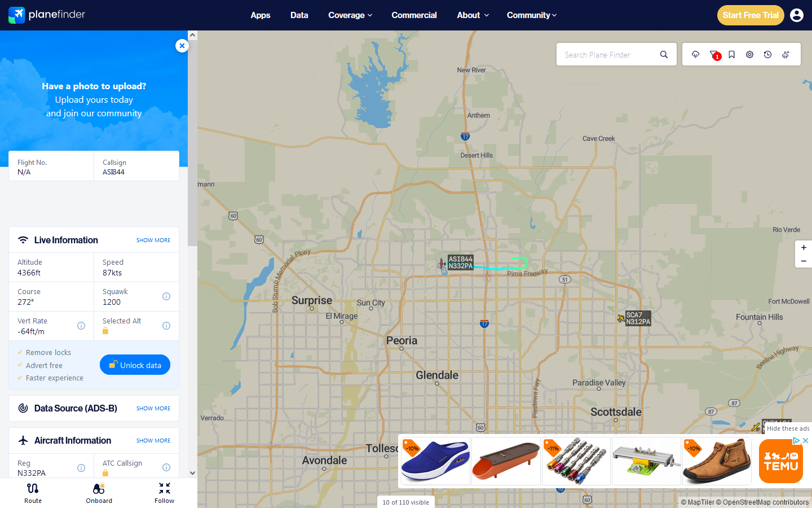Click the Plane Finder logo
The height and width of the screenshot is (508, 812).
(x=47, y=15)
